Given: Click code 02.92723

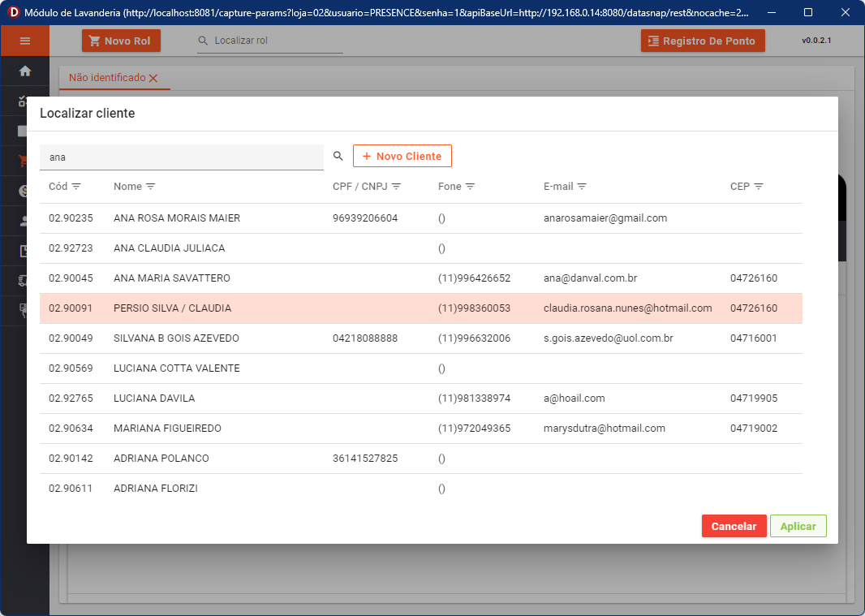Looking at the screenshot, I should pos(71,248).
